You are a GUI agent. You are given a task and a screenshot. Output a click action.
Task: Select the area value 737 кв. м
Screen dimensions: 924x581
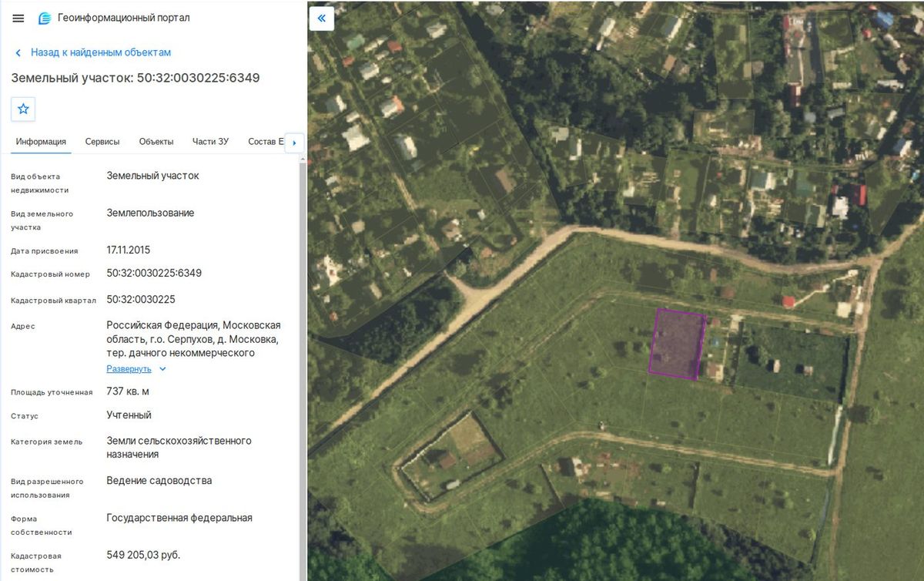click(128, 391)
